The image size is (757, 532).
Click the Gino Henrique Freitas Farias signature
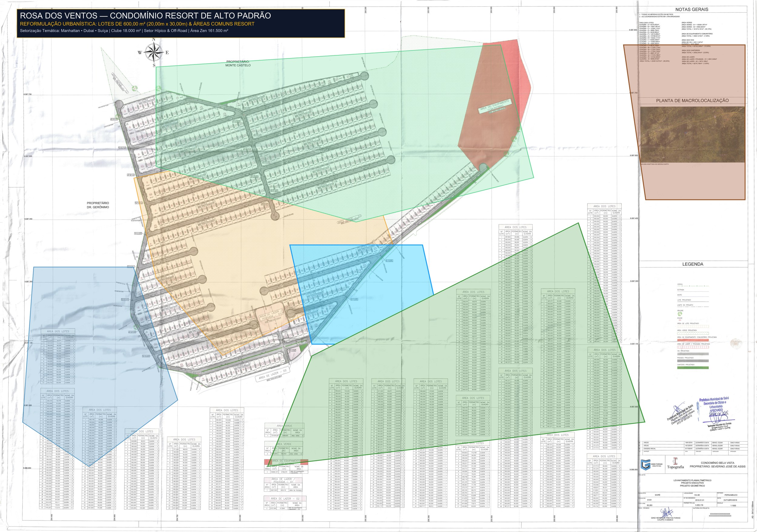point(667,512)
